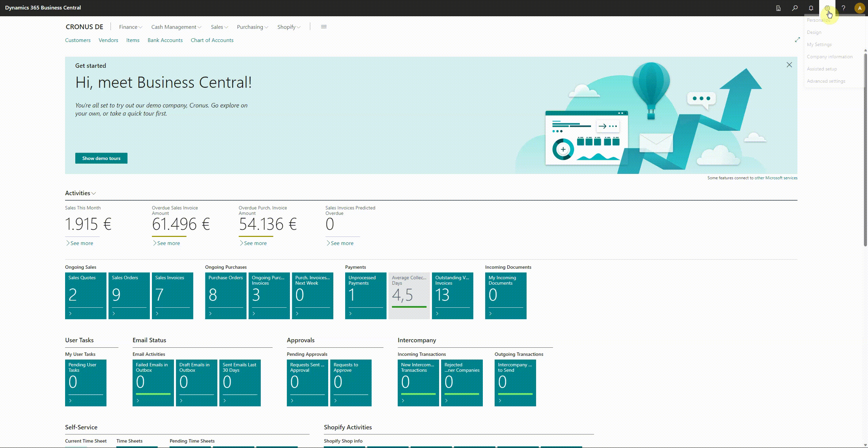Viewport: 868px width, 448px height.
Task: Open the search (Tell Me) magnifier icon
Action: coord(795,8)
